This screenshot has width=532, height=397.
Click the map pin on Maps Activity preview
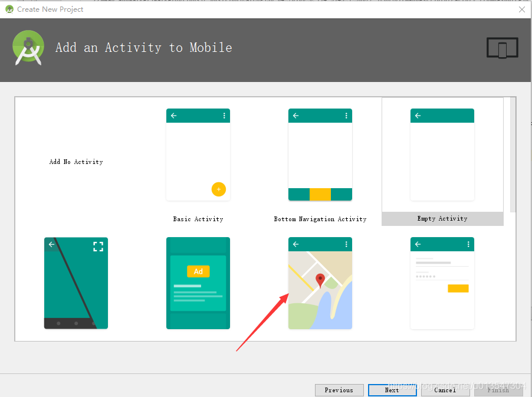320,281
